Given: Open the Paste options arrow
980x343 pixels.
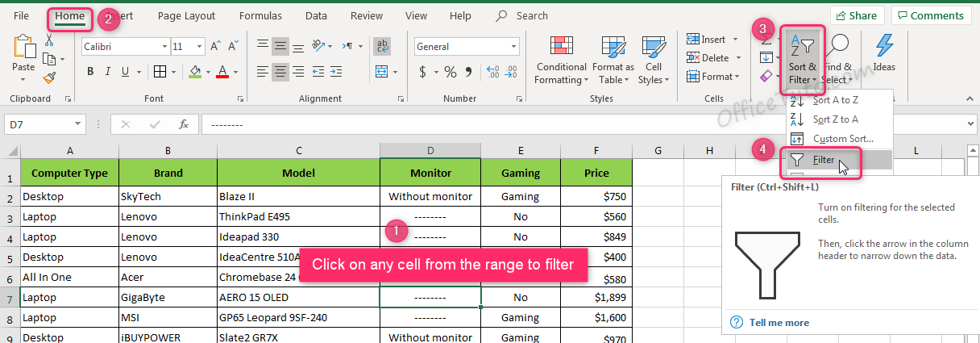Looking at the screenshot, I should pyautogui.click(x=23, y=79).
